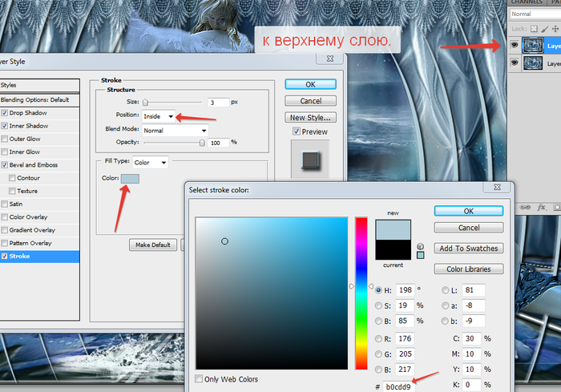Enable Gradient Overlay checkbox
This screenshot has height=392, width=561.
click(4, 230)
